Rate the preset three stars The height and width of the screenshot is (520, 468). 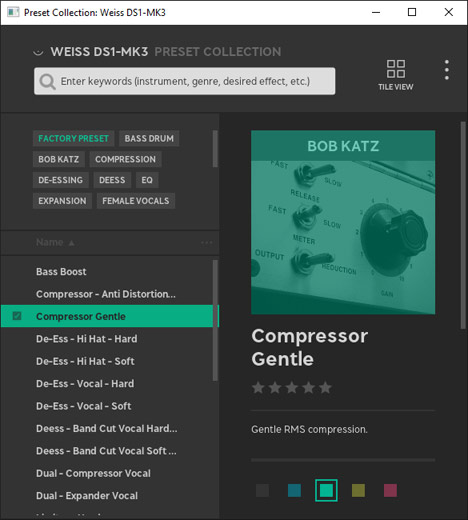point(292,388)
